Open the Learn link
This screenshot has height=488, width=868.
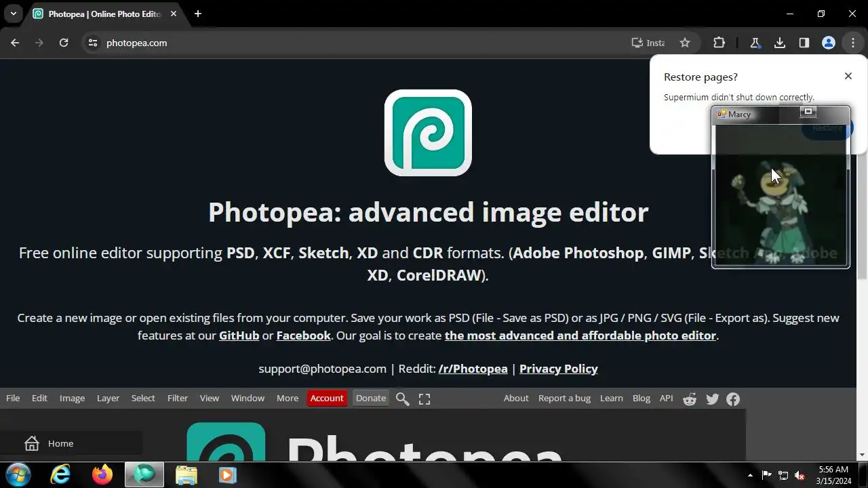click(x=611, y=399)
